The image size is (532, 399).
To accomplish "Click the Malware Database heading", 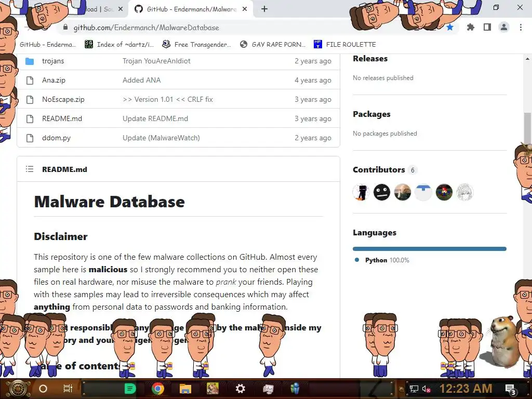I will [x=109, y=202].
